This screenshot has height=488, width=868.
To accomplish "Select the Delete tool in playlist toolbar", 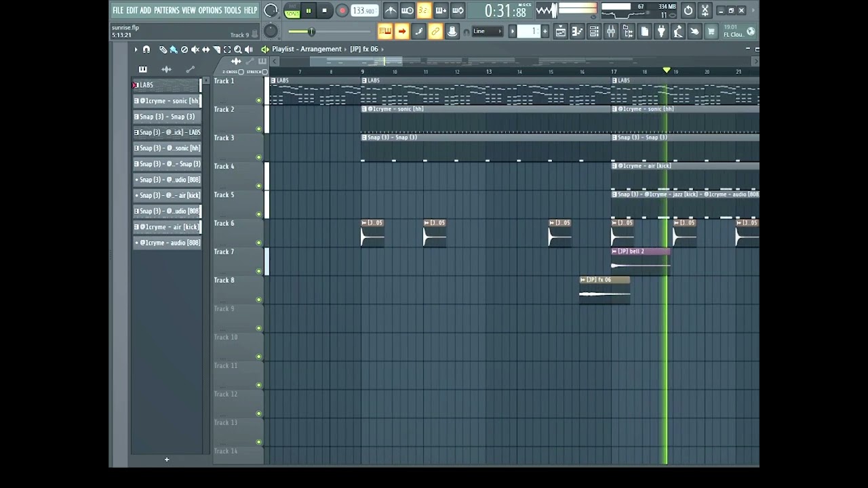I will 184,49.
